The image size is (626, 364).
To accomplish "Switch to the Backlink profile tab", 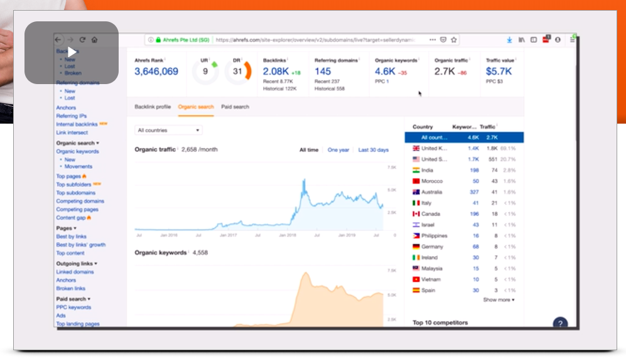I will pyautogui.click(x=153, y=107).
